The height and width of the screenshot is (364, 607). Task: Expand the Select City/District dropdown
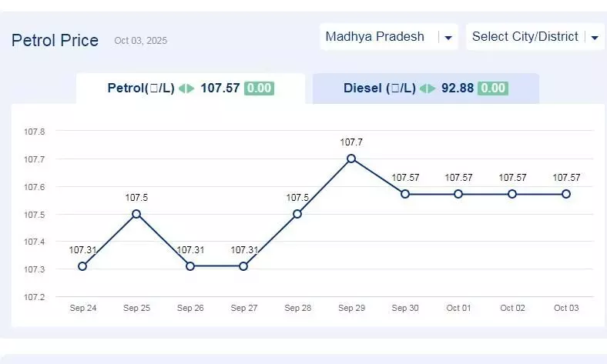coord(526,37)
